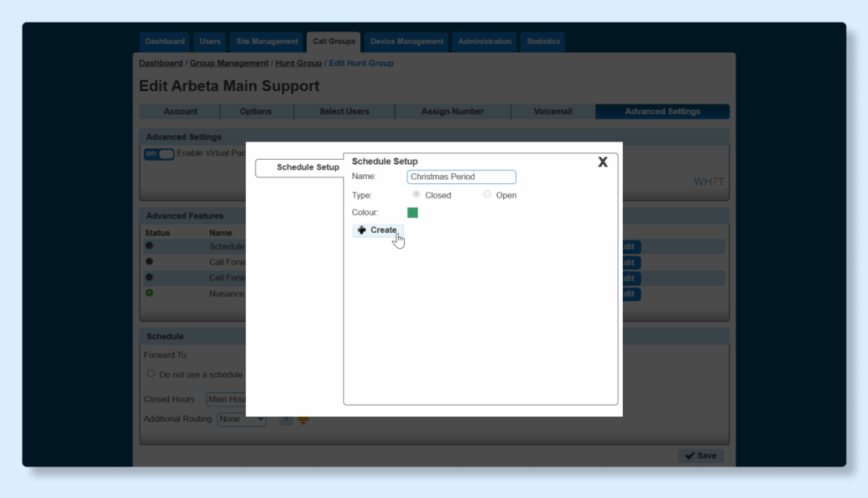The width and height of the screenshot is (868, 498).
Task: Open the Closed Hours dropdown
Action: coord(226,399)
